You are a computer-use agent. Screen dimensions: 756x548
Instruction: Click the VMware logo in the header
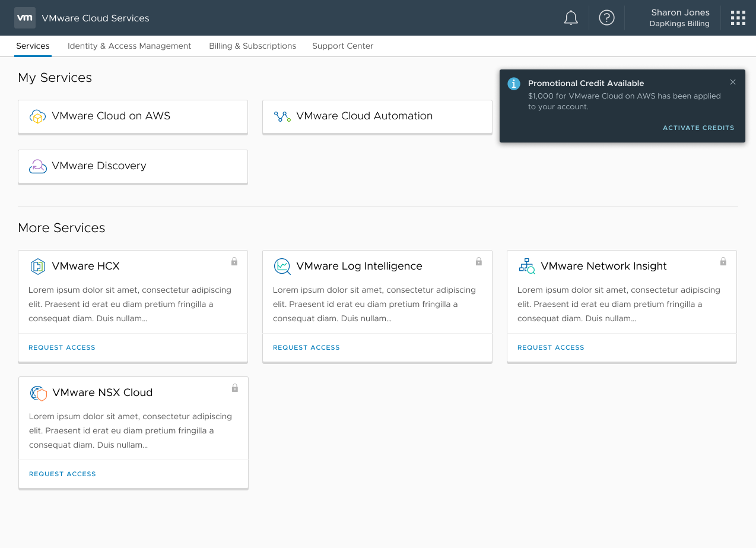click(x=24, y=18)
